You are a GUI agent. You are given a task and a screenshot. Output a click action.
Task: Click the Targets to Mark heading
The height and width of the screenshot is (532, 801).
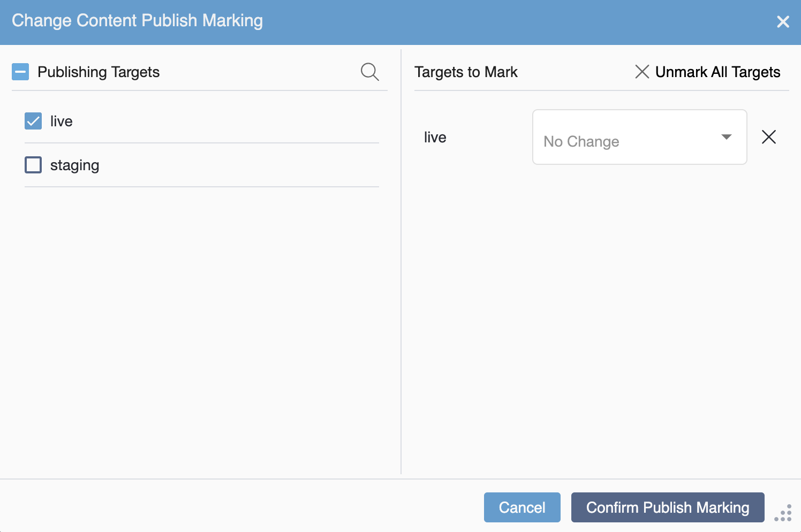pos(466,72)
